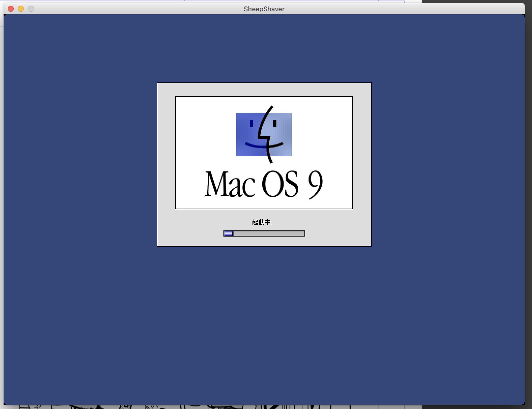This screenshot has width=532, height=409.
Task: Click the Mac OS 9 text
Action: 264,185
